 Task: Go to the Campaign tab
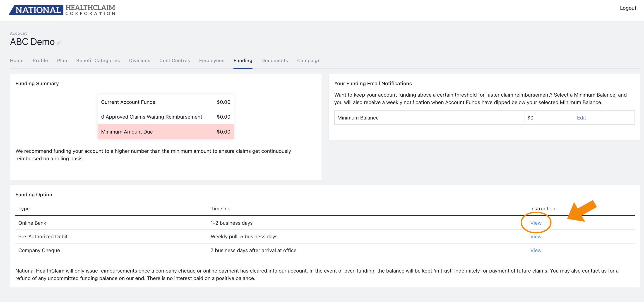[308, 60]
